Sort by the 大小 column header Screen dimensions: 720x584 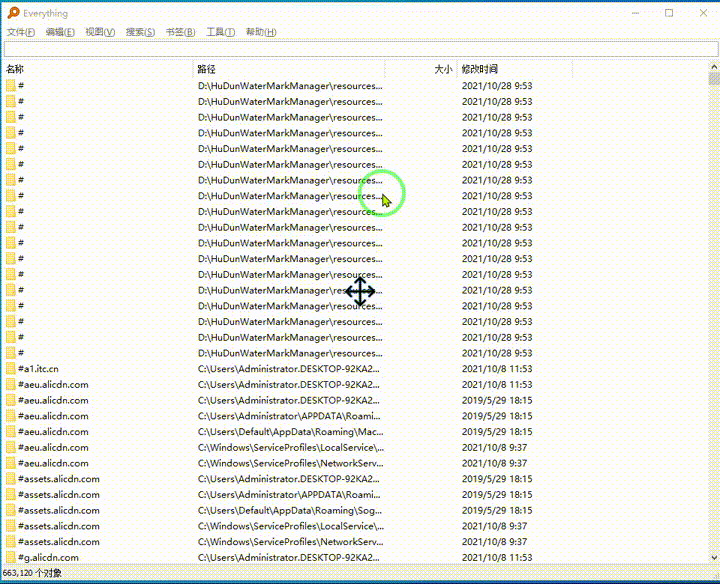tap(421, 69)
